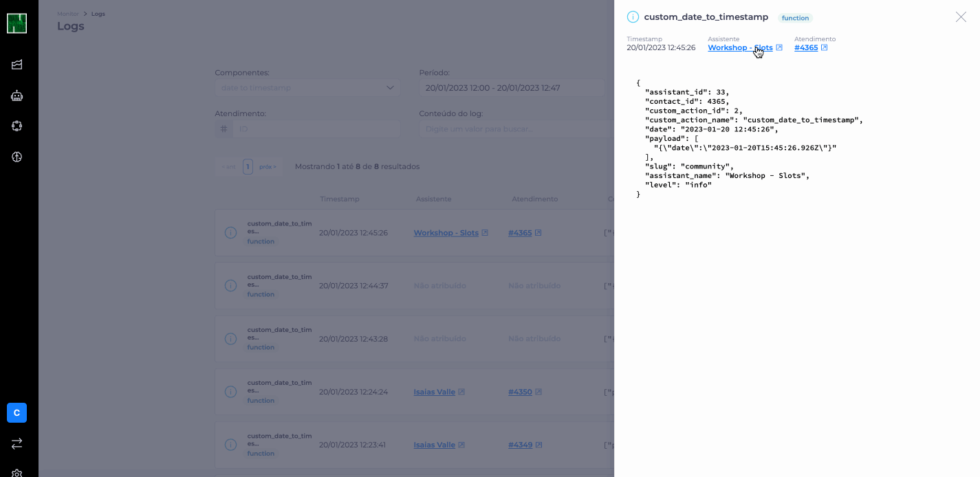The width and height of the screenshot is (980, 477).
Task: Click the Período date range field
Action: point(511,88)
